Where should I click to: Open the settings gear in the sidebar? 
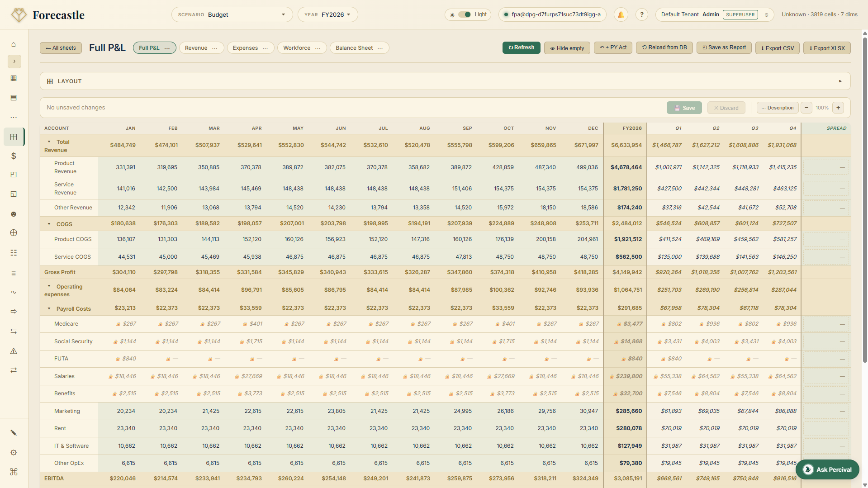pos(14,453)
